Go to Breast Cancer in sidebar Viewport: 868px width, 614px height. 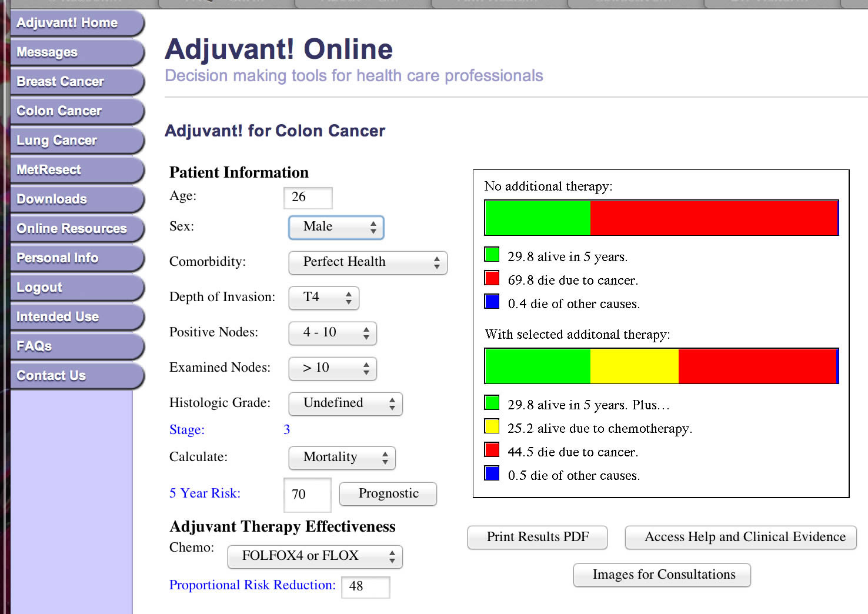point(61,82)
